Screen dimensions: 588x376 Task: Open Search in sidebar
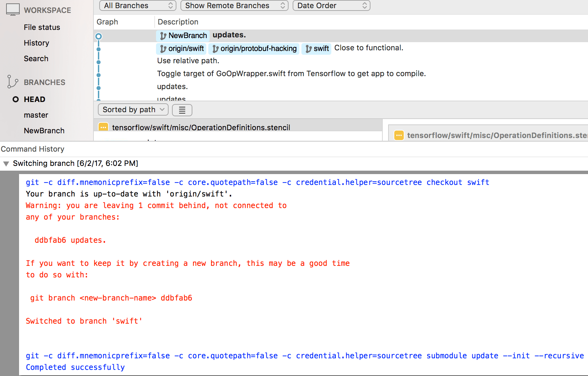pos(36,58)
